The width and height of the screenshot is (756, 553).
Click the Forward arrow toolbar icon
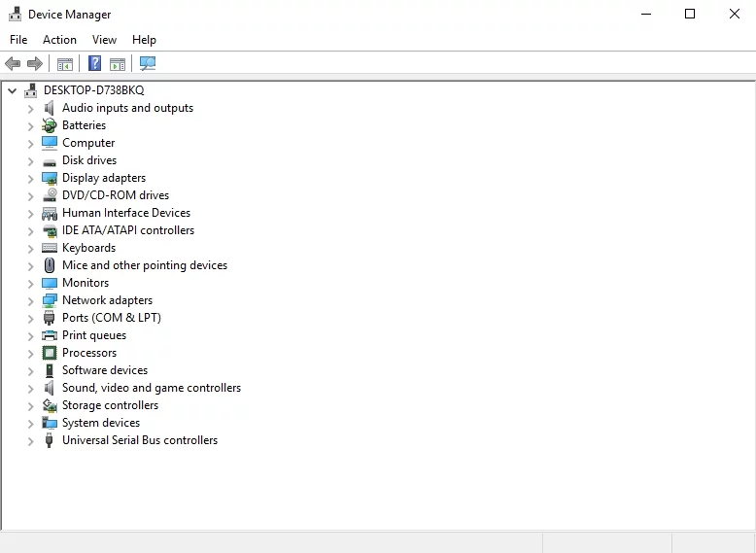click(35, 64)
